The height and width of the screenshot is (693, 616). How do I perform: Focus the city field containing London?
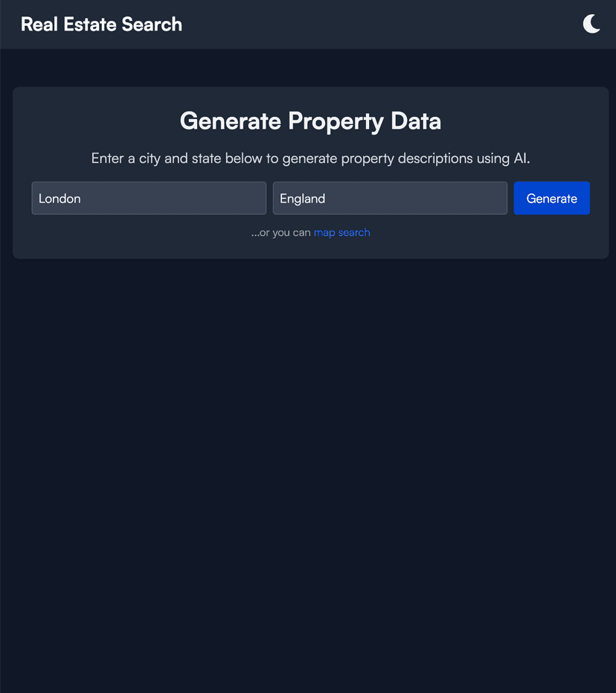coord(149,198)
